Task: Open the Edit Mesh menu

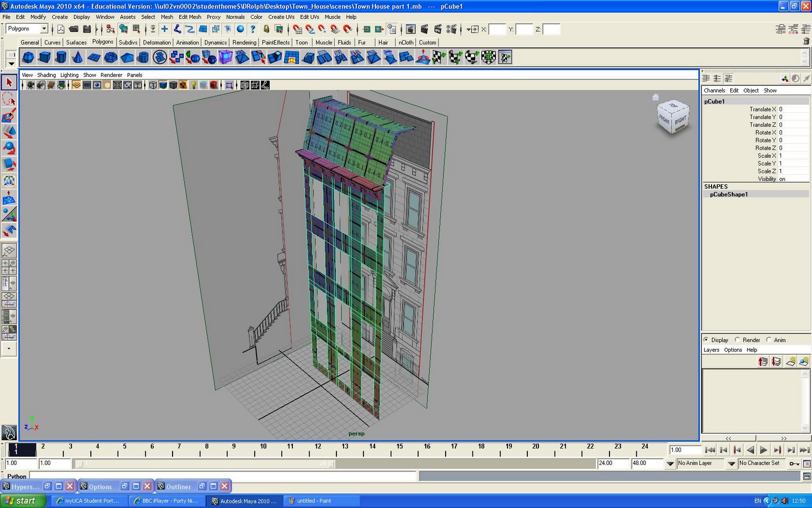Action: (190, 17)
